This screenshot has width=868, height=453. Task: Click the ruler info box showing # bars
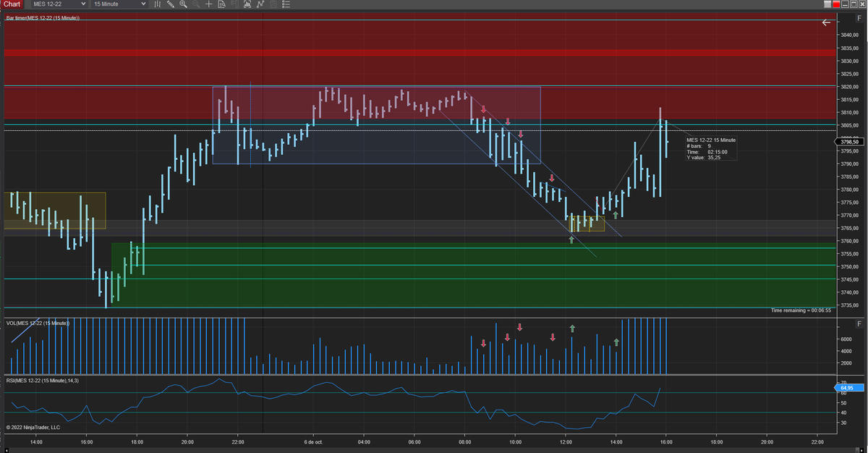tap(711, 148)
